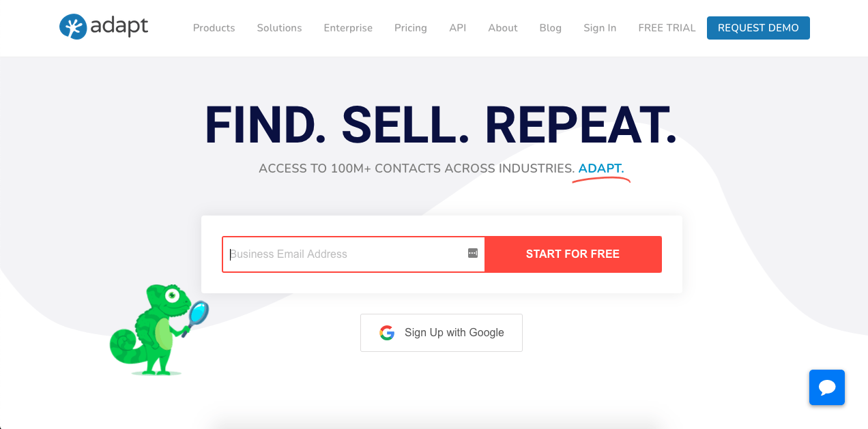The image size is (868, 429).
Task: Click the password manager icon in email field
Action: [x=473, y=253]
